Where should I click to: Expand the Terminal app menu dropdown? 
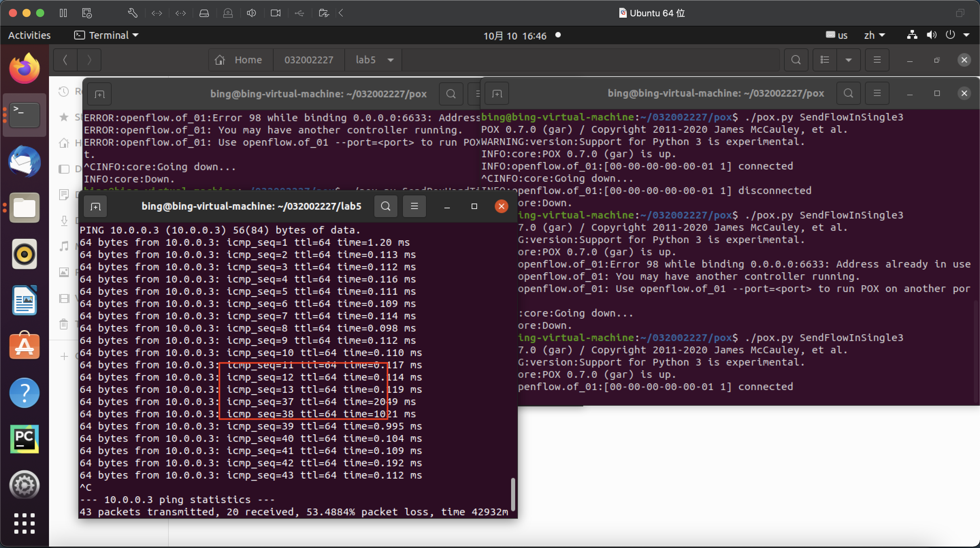click(106, 35)
